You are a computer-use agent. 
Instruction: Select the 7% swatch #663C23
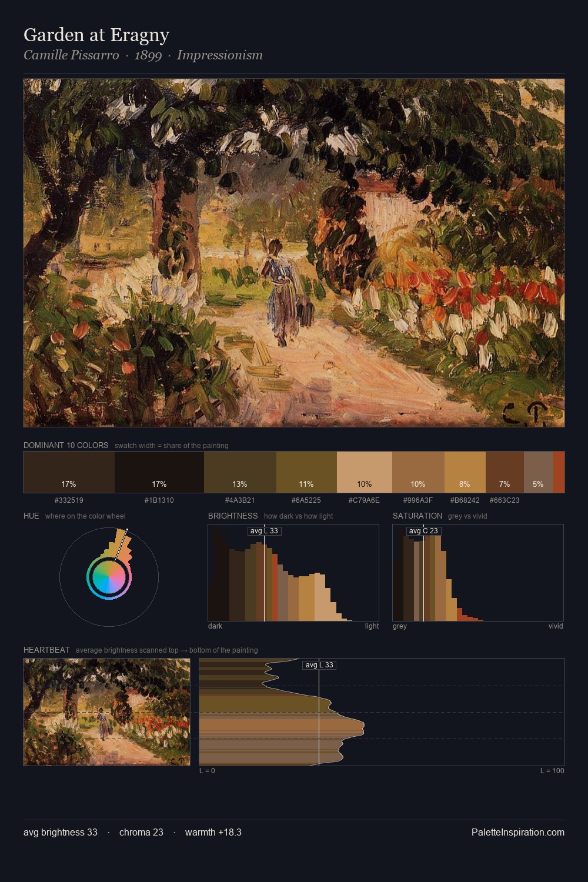tap(505, 472)
